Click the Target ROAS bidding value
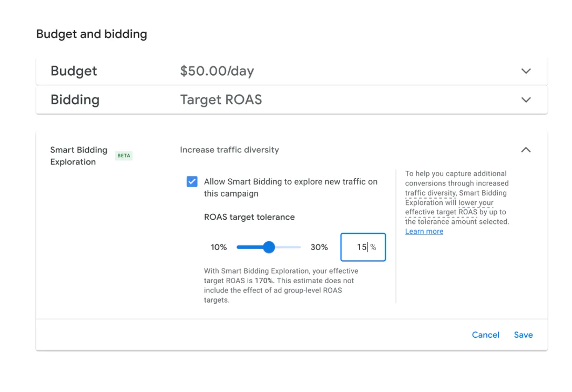This screenshot has width=572, height=392. coord(221,100)
